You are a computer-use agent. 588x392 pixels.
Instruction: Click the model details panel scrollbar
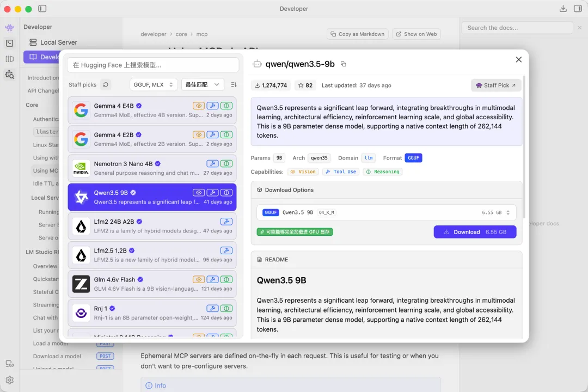(524, 146)
